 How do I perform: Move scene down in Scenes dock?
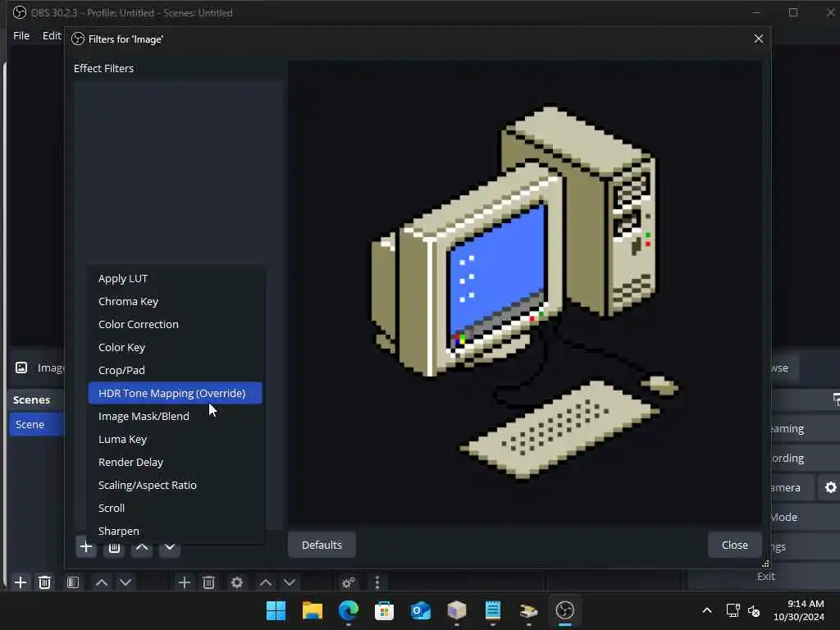point(126,582)
